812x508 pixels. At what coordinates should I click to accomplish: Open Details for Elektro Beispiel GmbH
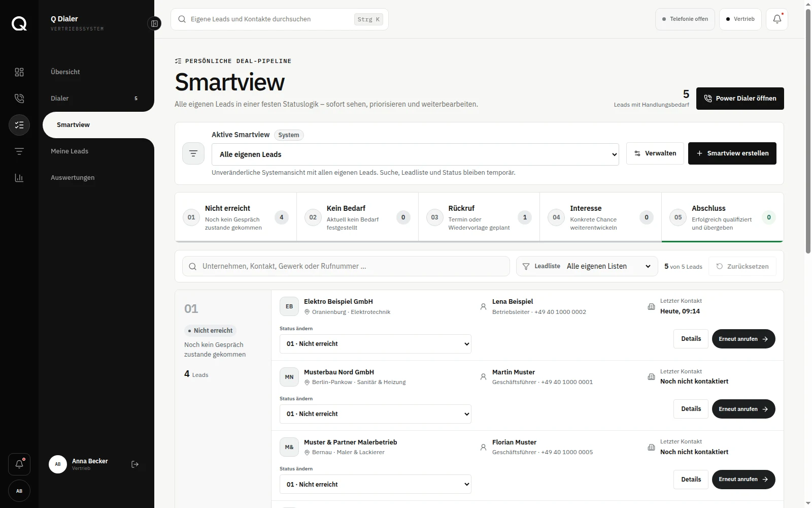tap(691, 339)
